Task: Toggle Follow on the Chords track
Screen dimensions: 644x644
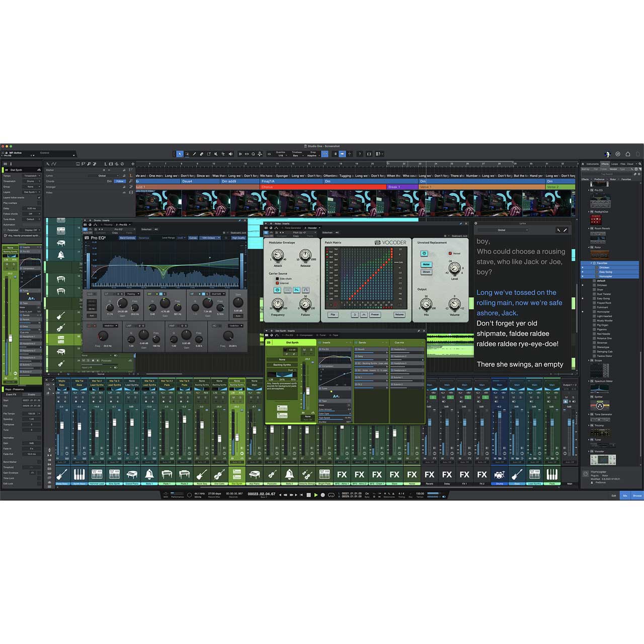Action: [x=120, y=181]
